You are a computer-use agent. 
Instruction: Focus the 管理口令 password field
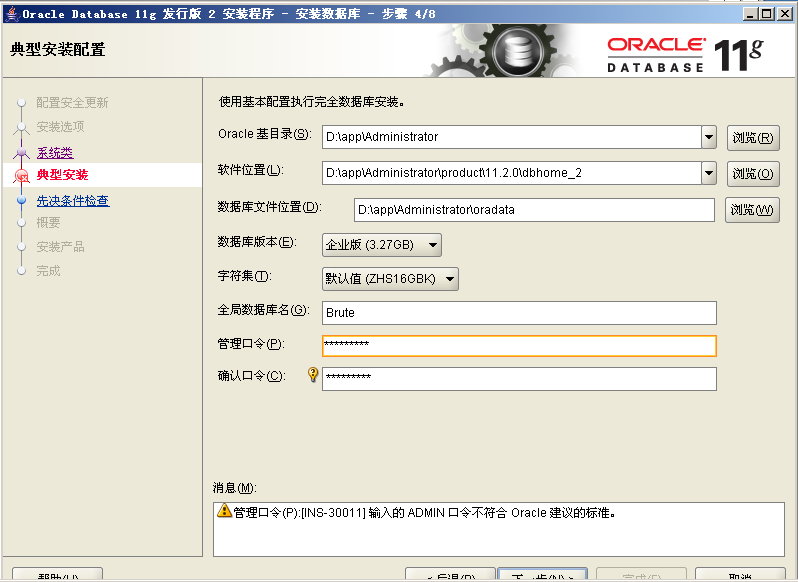pyautogui.click(x=519, y=346)
